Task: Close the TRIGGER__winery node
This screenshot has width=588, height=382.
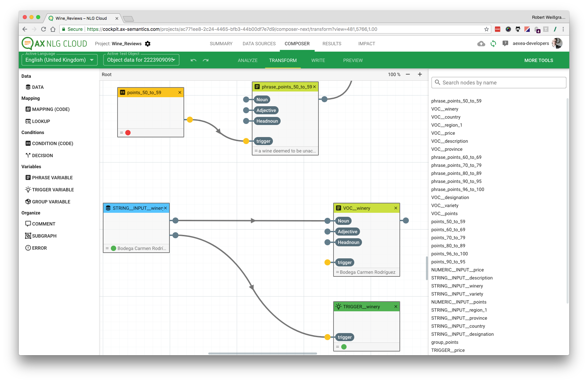Action: pos(396,307)
